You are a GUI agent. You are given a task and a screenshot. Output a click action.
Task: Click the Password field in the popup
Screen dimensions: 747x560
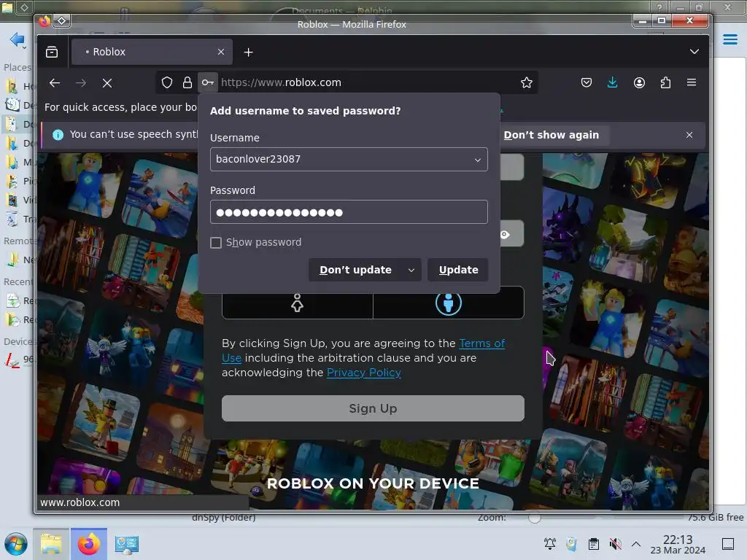point(349,212)
